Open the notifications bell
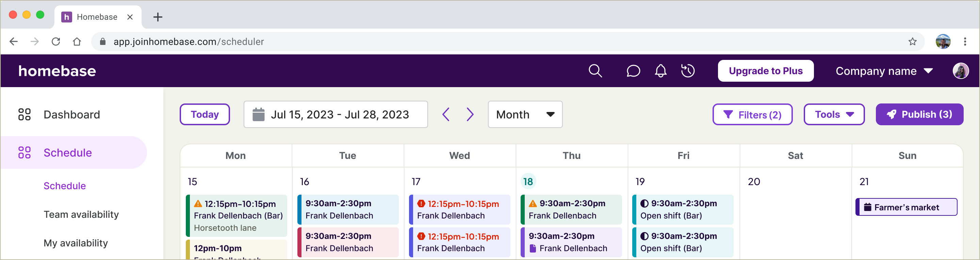Screen dimensions: 980x260 coord(660,71)
